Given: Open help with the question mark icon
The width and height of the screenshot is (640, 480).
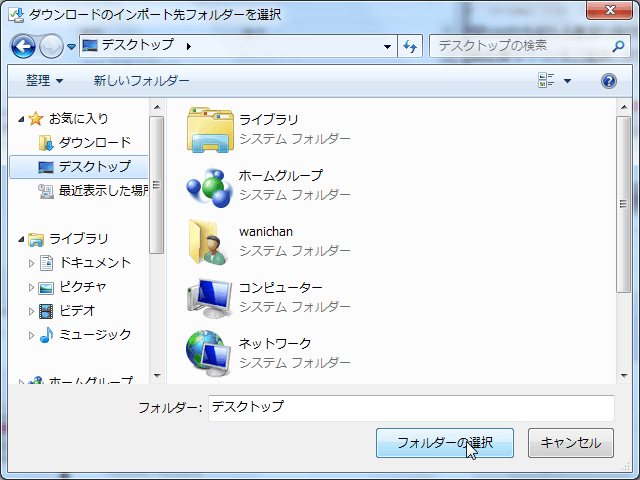Looking at the screenshot, I should tap(609, 81).
